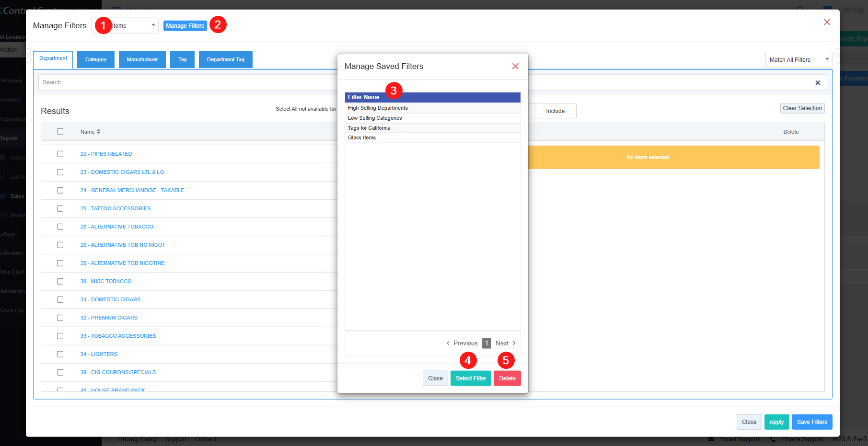Click page number 1 in pagination
Image resolution: width=868 pixels, height=446 pixels.
(486, 343)
